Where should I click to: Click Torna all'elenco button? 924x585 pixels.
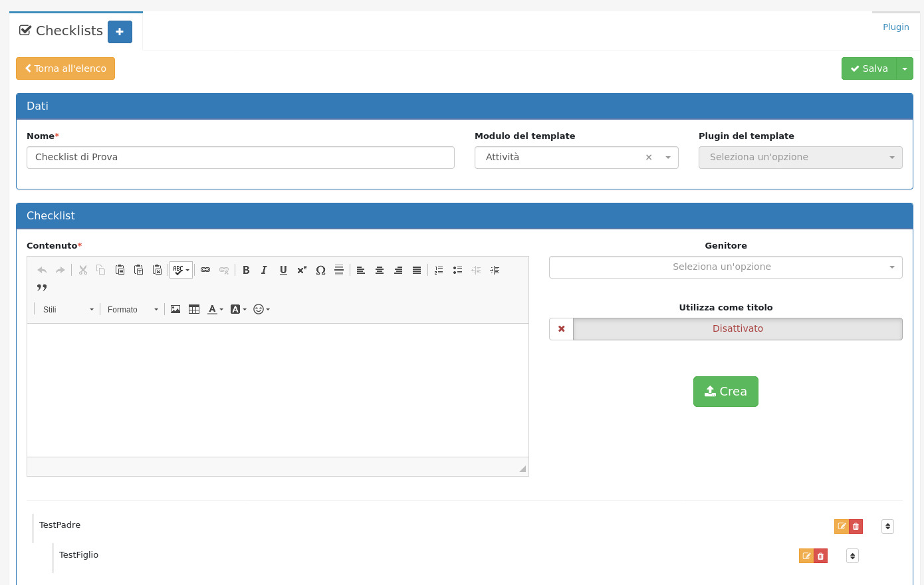coord(65,68)
